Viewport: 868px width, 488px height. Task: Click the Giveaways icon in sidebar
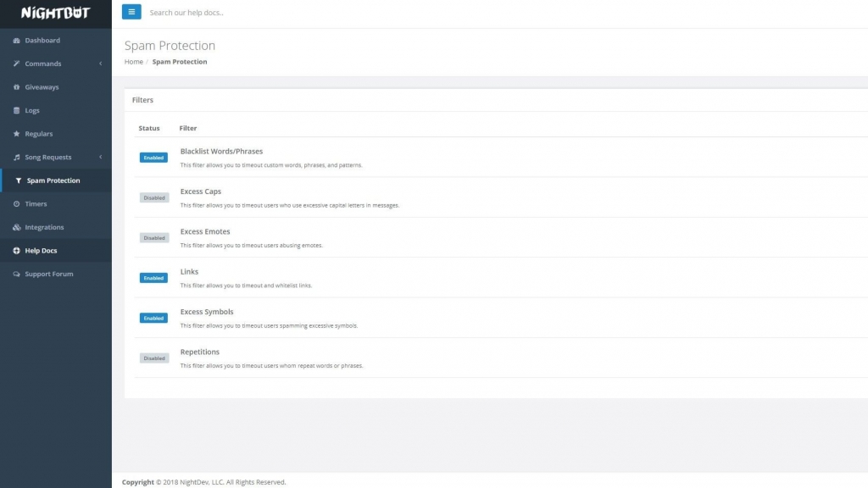16,87
